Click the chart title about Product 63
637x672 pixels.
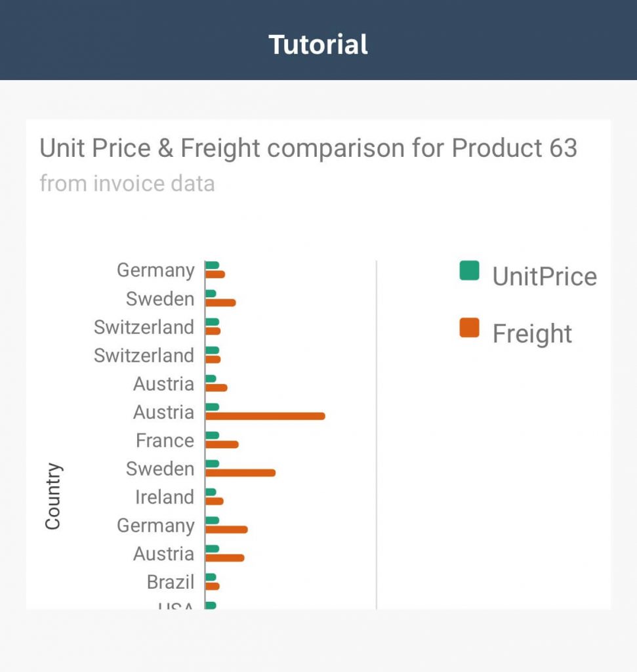coord(308,148)
